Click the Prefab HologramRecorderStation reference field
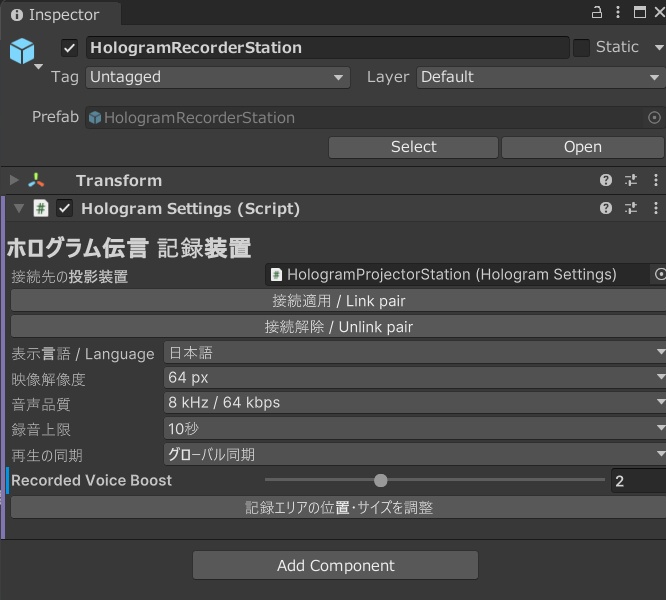The width and height of the screenshot is (666, 600). pos(365,118)
